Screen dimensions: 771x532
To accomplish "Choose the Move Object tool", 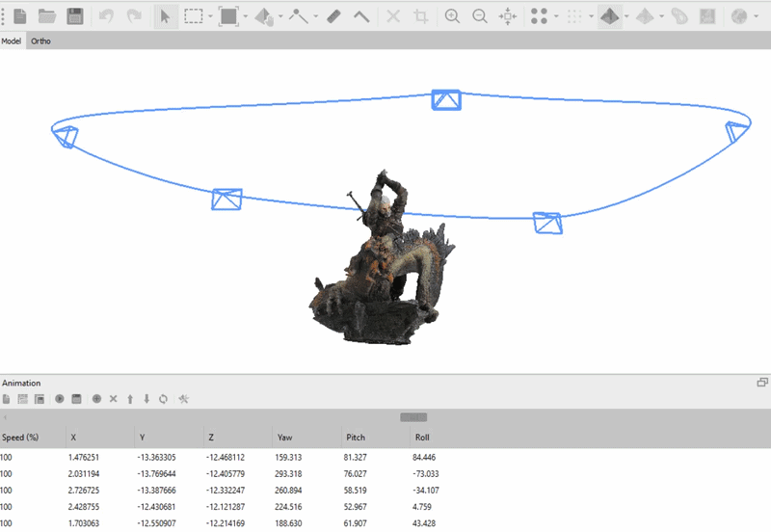I will pos(264,16).
